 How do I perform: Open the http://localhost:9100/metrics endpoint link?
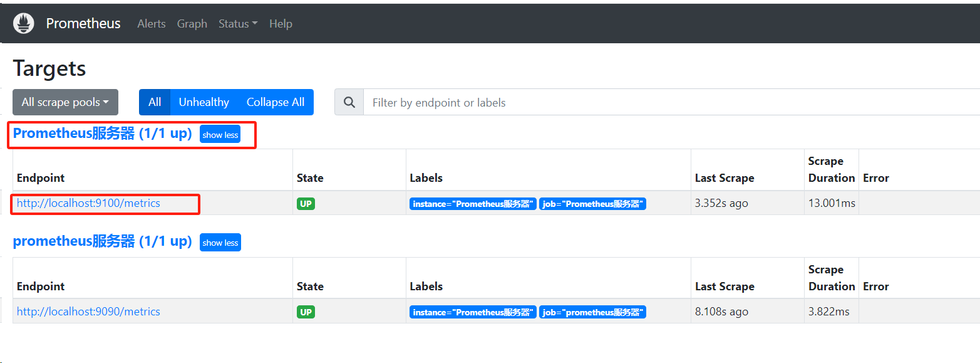point(88,203)
